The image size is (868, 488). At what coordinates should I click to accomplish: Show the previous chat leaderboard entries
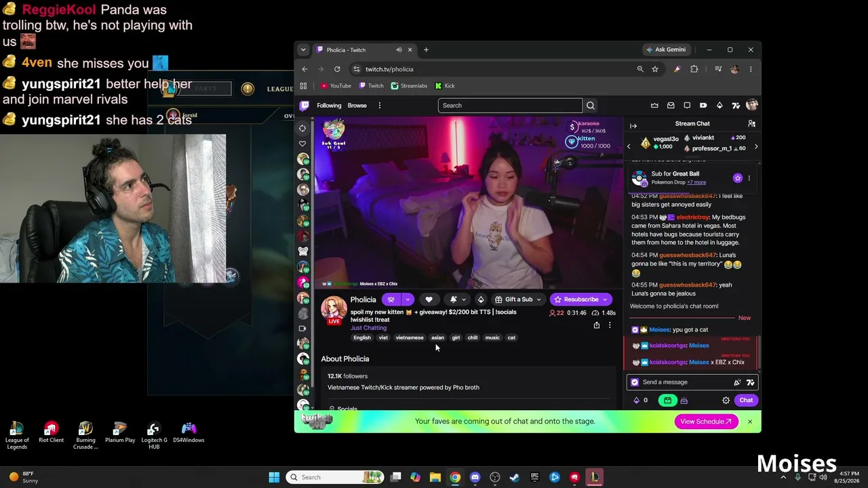coord(629,146)
